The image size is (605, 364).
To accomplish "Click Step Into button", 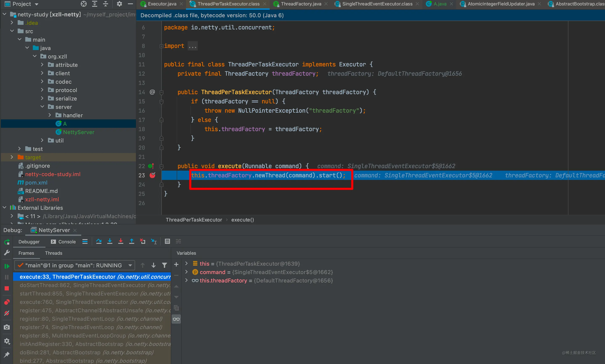I will (110, 242).
